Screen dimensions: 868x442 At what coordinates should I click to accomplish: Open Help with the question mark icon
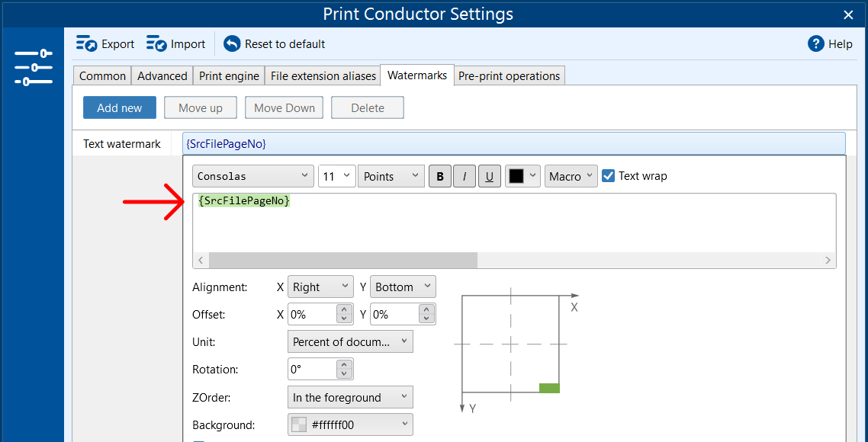coord(816,44)
